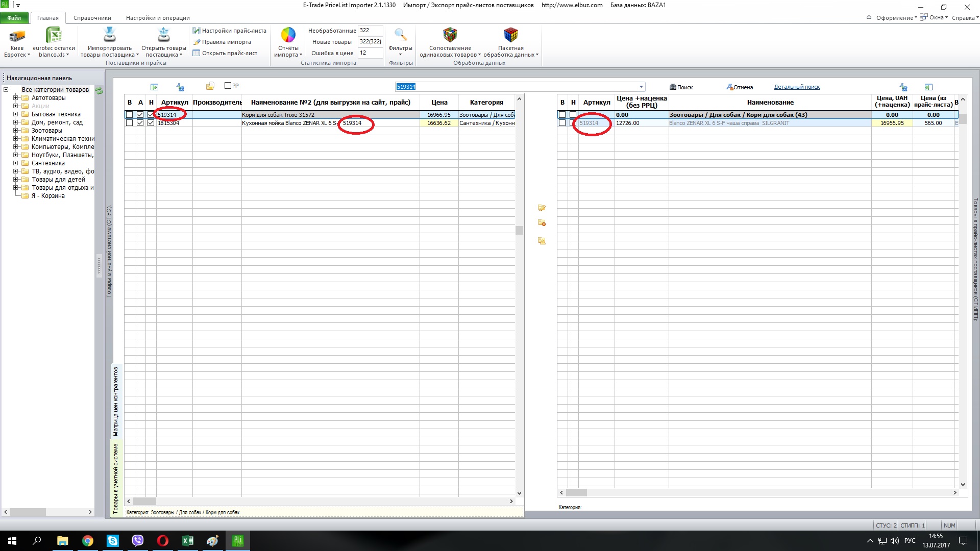The width and height of the screenshot is (980, 551).
Task: Toggle В checkbox for article 519314 in left grid
Action: pyautogui.click(x=130, y=115)
